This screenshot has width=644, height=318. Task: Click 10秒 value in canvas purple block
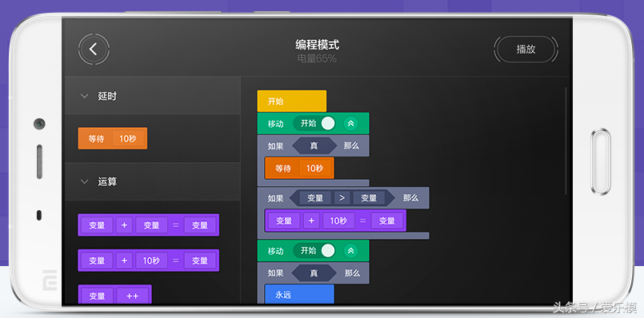tap(338, 221)
